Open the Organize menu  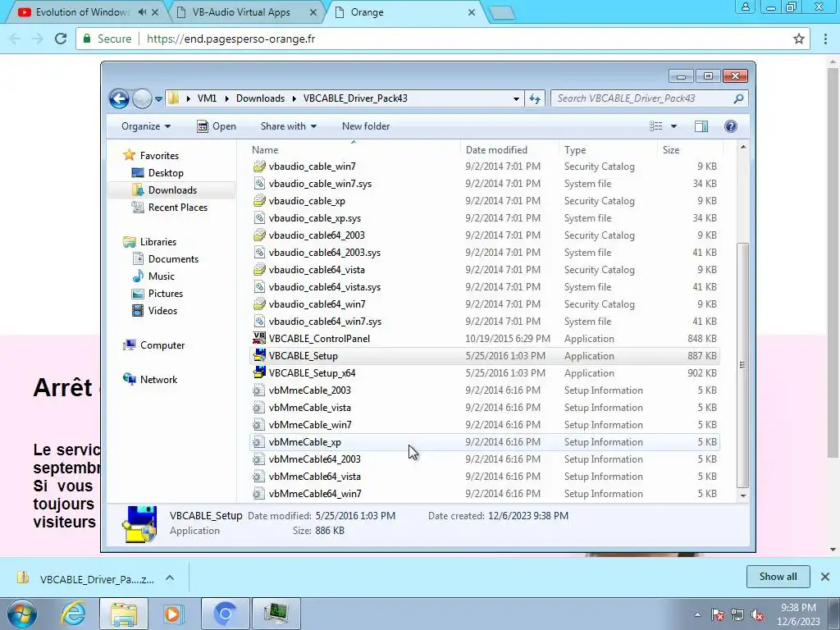point(146,126)
